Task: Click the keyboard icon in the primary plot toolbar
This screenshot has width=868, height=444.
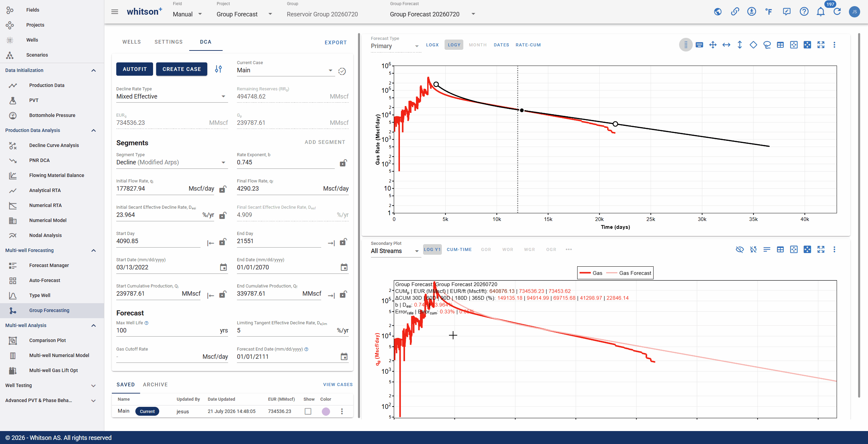Action: pyautogui.click(x=699, y=45)
